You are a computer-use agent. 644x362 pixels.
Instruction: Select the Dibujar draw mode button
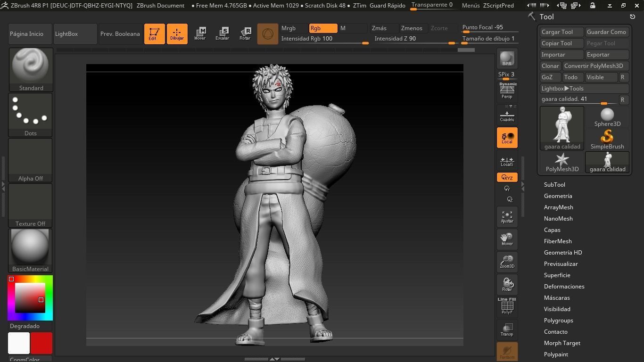tap(177, 34)
